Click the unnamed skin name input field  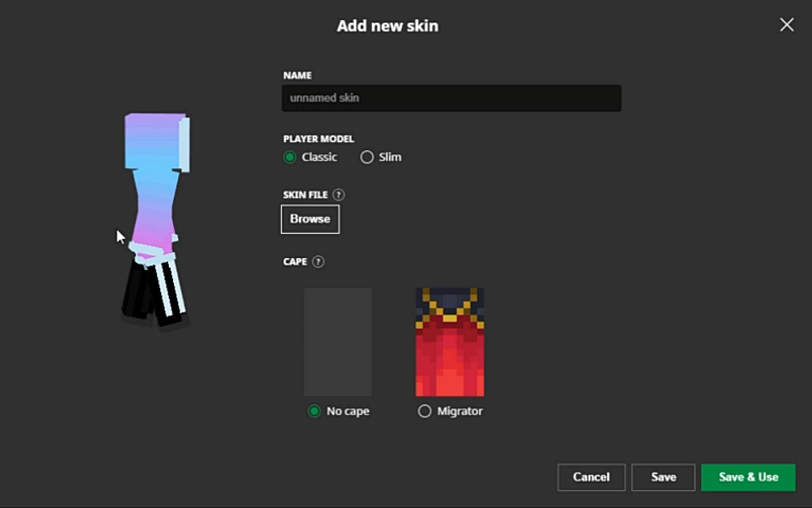coord(451,98)
